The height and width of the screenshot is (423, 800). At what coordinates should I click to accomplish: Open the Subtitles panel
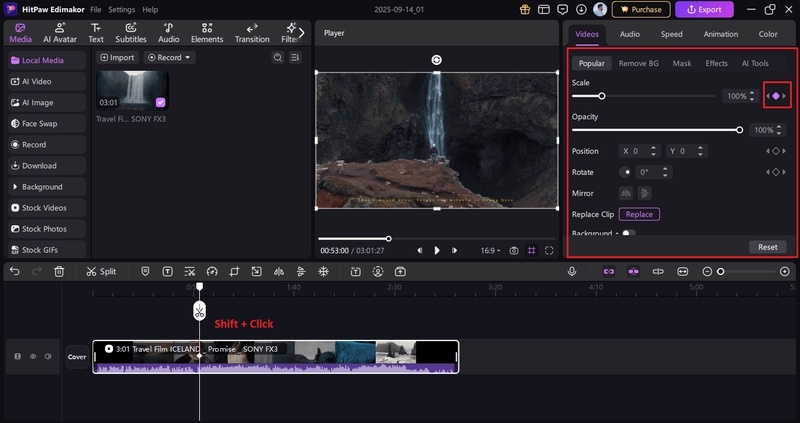coord(131,33)
